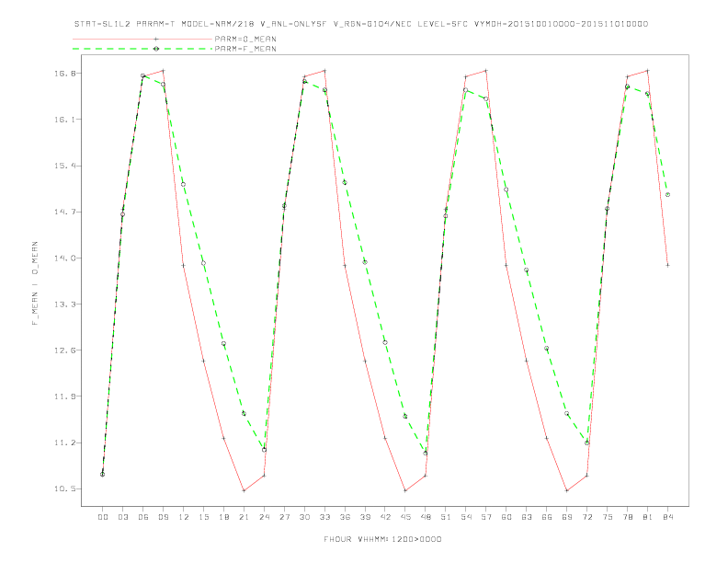
Task: Click x-axis tick label 63
Action: pyautogui.click(x=527, y=517)
